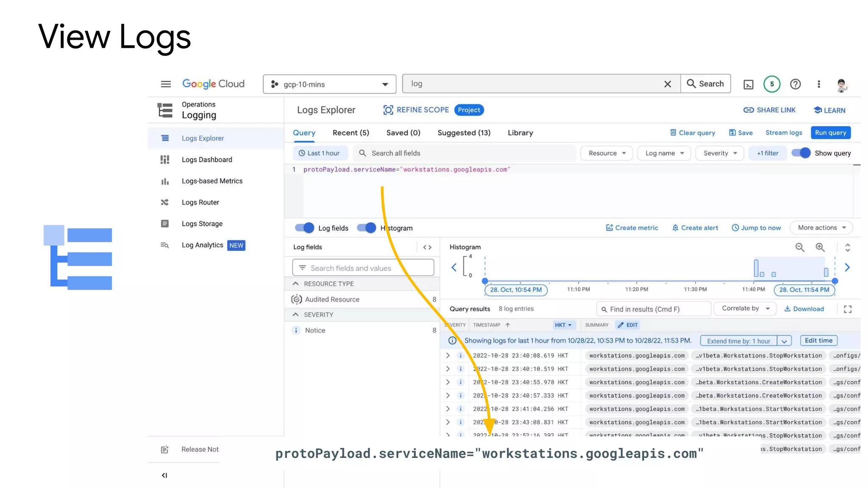Image resolution: width=868 pixels, height=488 pixels.
Task: Collapse the RESOURCE TYPE section
Action: pos(295,284)
